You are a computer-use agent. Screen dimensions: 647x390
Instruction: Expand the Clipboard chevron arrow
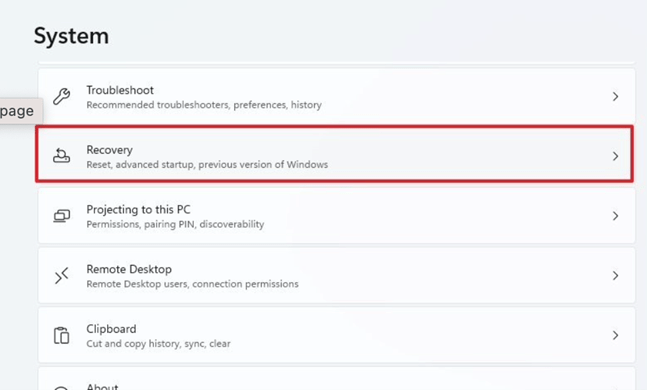coord(615,335)
